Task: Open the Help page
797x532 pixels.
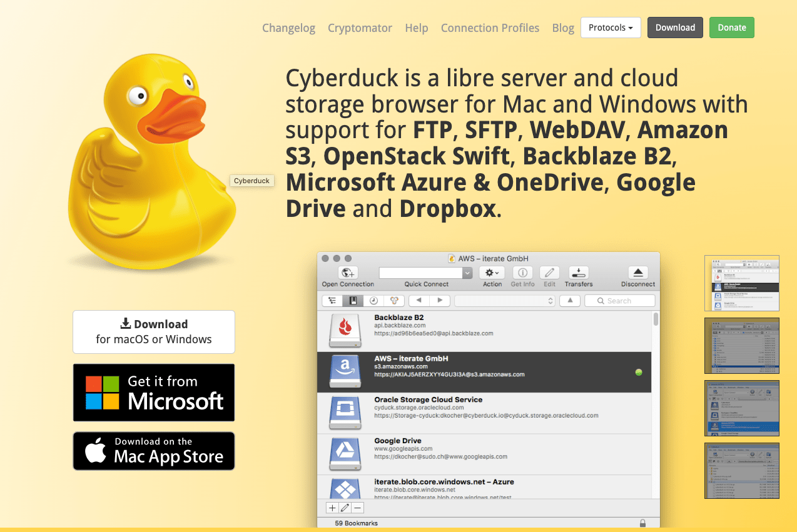Action: (x=417, y=28)
